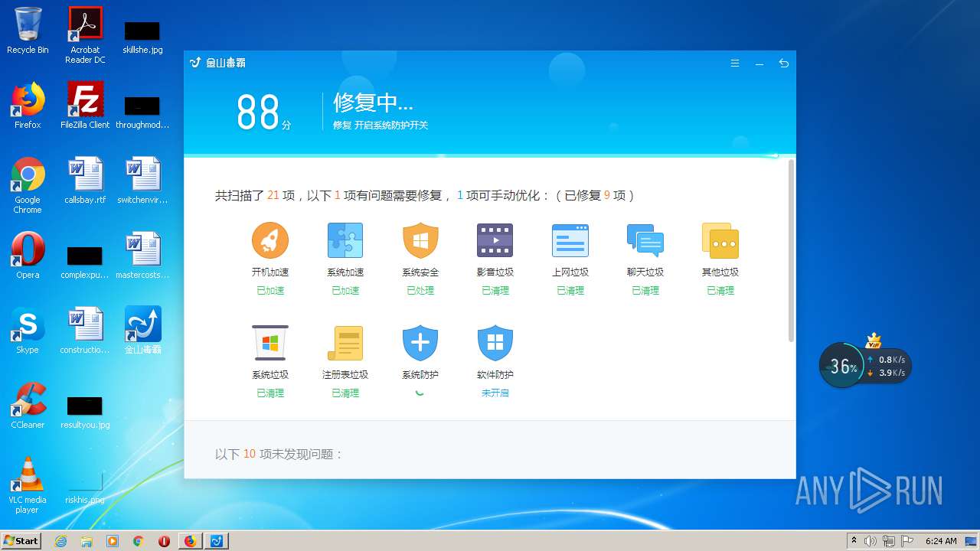
Task: Select the Firefox desktop shortcut
Action: pos(28,106)
